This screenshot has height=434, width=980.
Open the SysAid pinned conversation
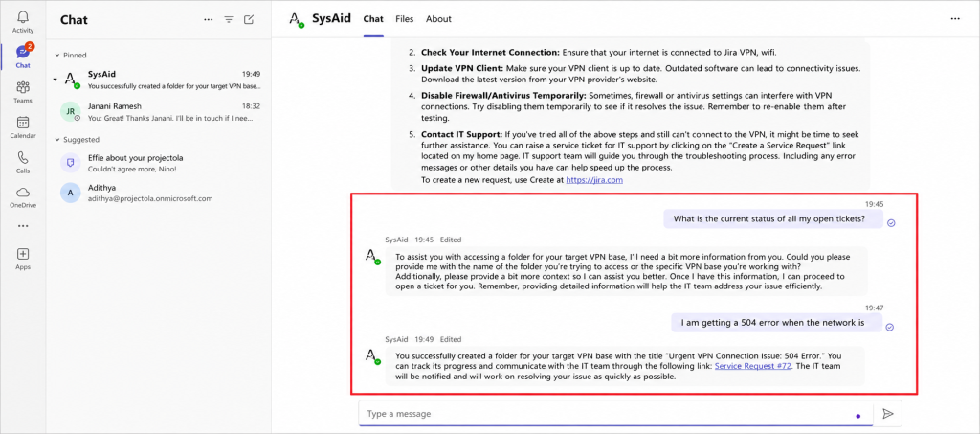click(160, 80)
